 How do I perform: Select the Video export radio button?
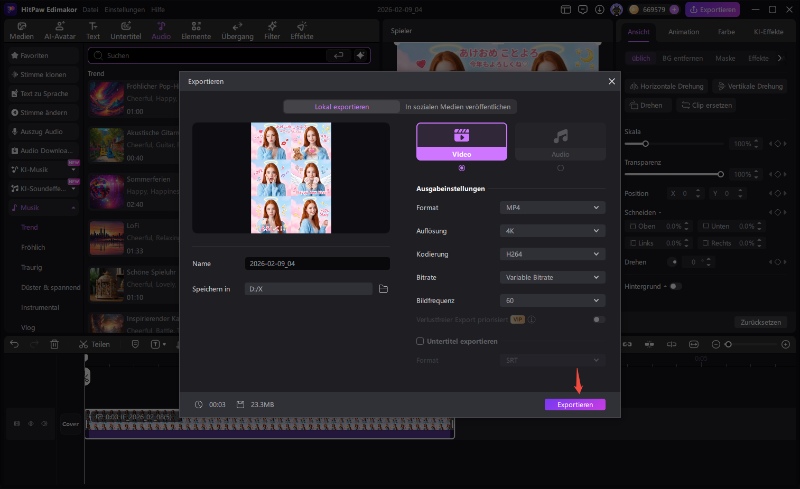pyautogui.click(x=462, y=168)
